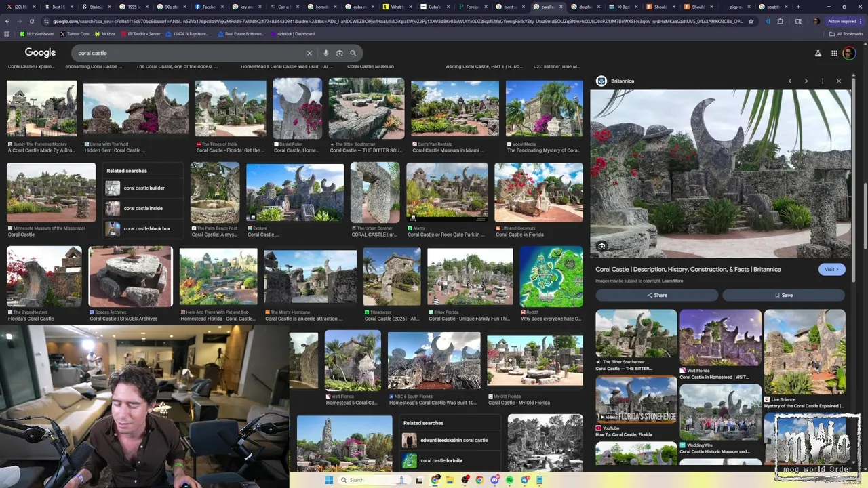
Task: Show the next image in the preview panel
Action: click(x=806, y=81)
